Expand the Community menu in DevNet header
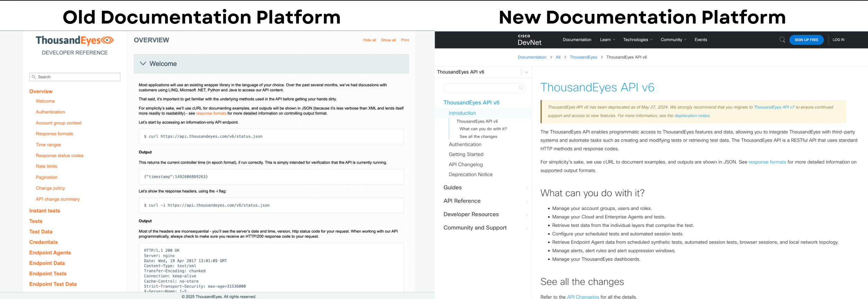Viewport: 868px width, 299px height. pyautogui.click(x=673, y=40)
